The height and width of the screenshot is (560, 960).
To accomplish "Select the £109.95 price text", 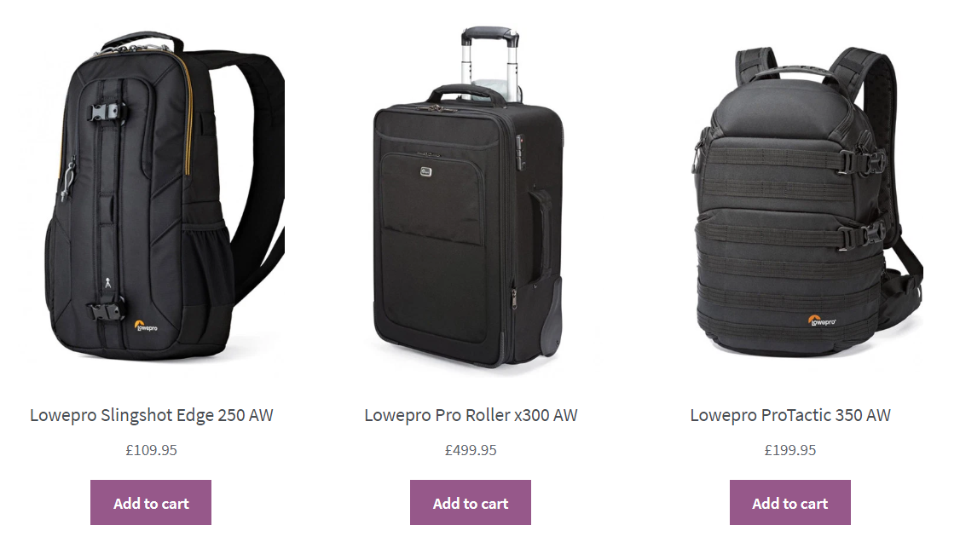I will point(151,450).
